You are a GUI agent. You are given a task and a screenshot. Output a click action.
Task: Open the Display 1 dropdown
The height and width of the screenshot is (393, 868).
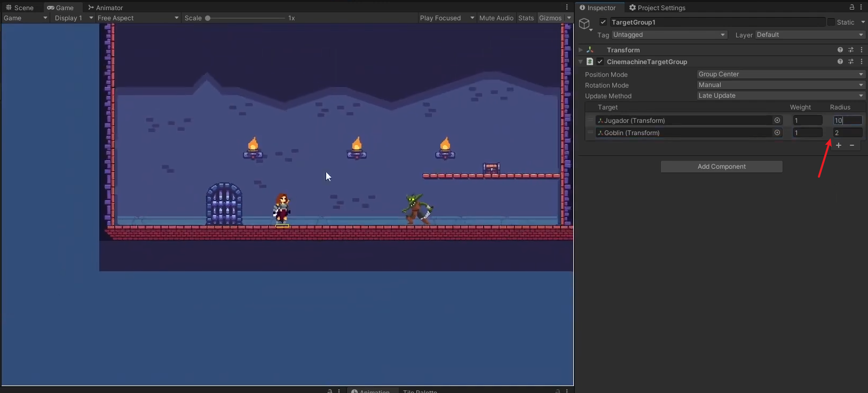click(x=74, y=18)
